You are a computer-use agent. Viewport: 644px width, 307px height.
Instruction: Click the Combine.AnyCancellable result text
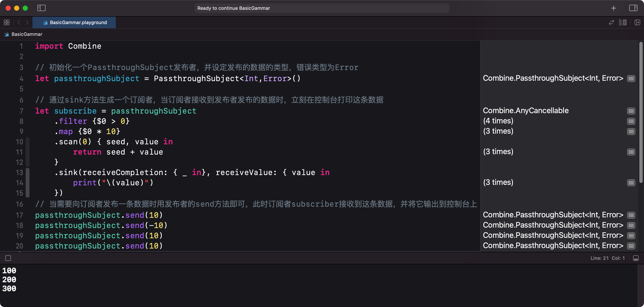click(x=525, y=111)
